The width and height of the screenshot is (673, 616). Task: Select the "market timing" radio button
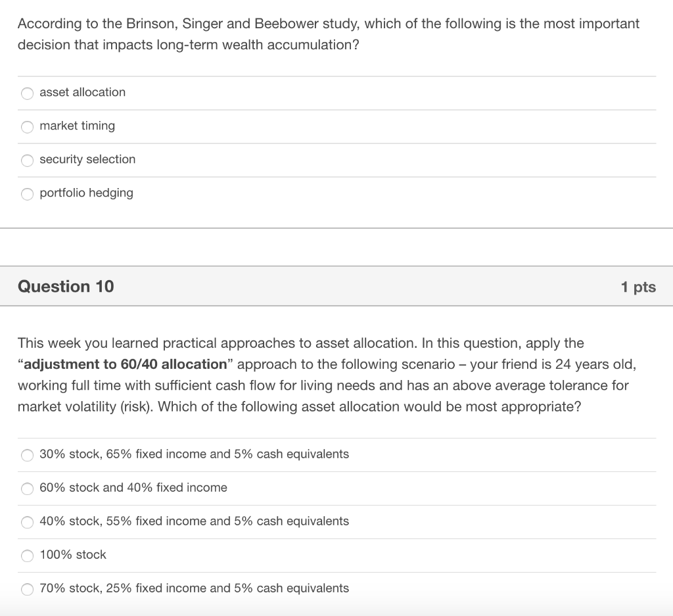(27, 127)
